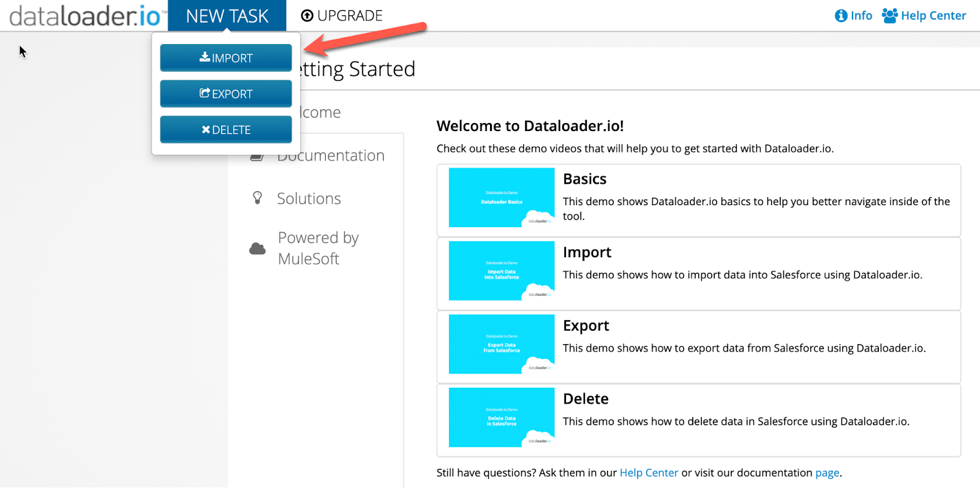Choose EXPORT from the task menu
The width and height of the screenshot is (980, 488).
coord(225,94)
